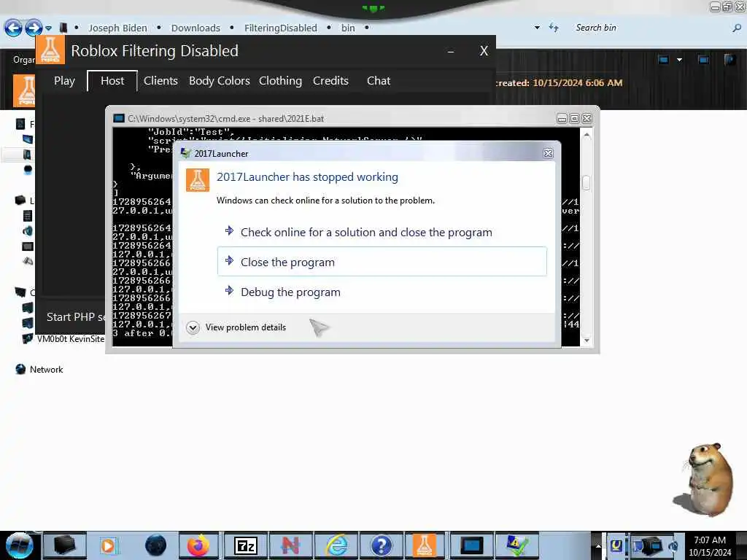This screenshot has height=560, width=747.
Task: Open the Documents library icon
Action: 28,216
